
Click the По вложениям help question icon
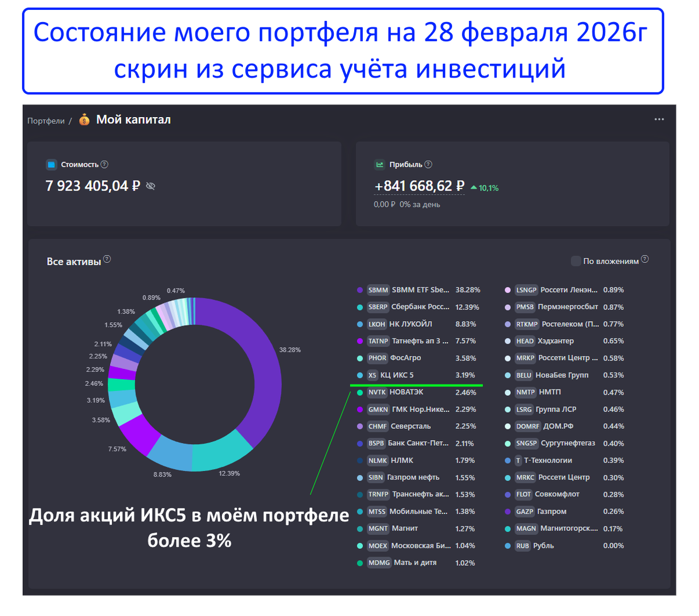click(644, 258)
